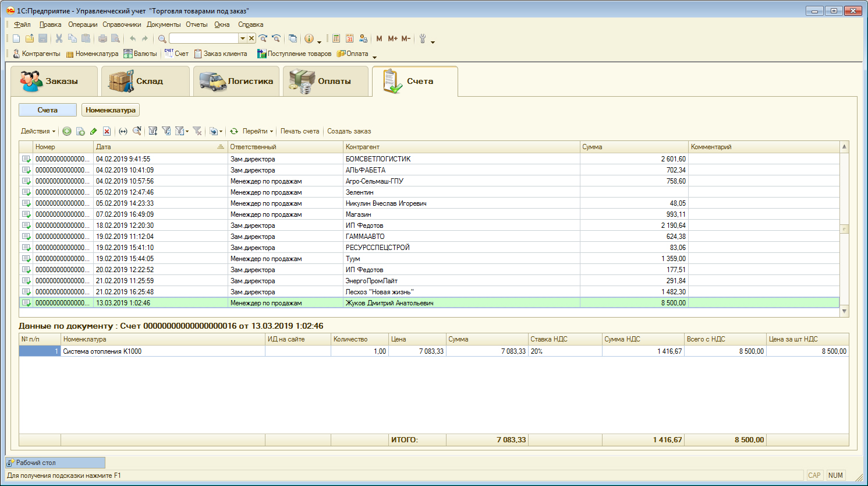
Task: Open the Calendar icon in the toolbar
Action: (x=349, y=38)
